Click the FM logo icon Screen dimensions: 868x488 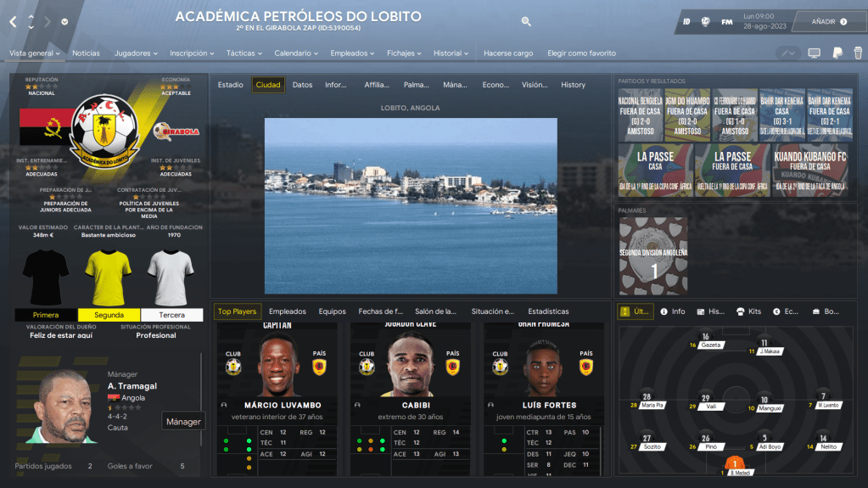727,21
